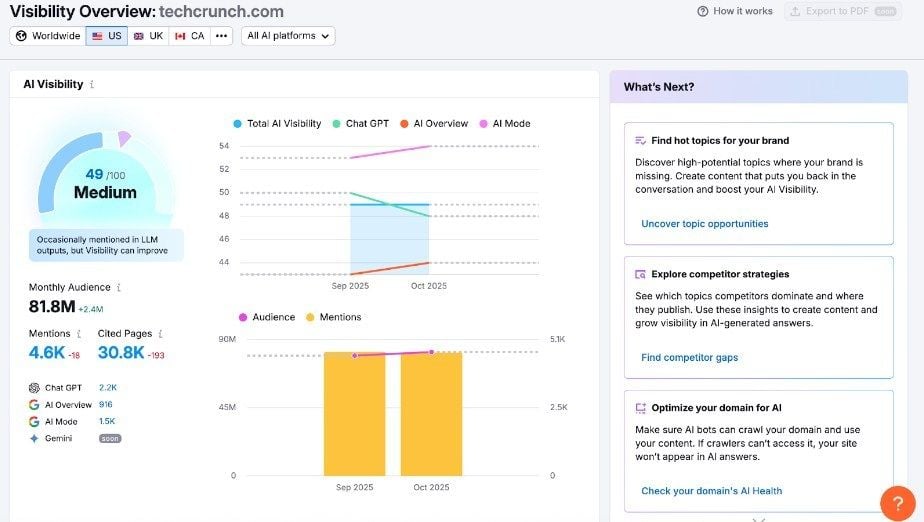Select the UK region tab

click(x=148, y=36)
